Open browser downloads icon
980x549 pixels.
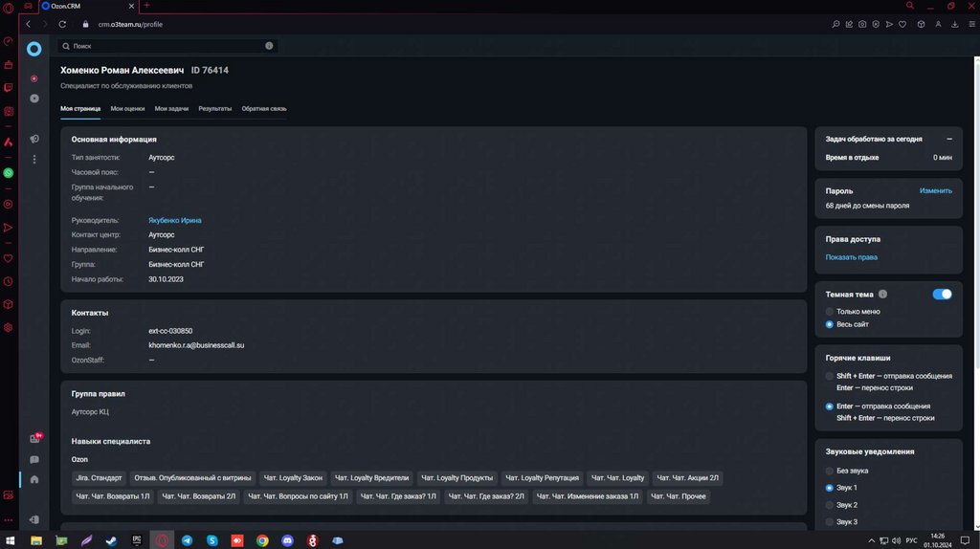click(x=954, y=24)
